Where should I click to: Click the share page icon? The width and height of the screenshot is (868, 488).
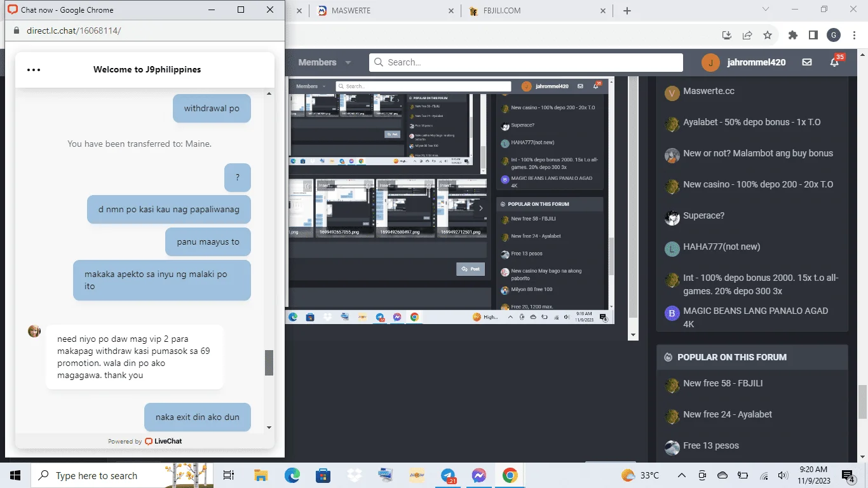pyautogui.click(x=747, y=35)
